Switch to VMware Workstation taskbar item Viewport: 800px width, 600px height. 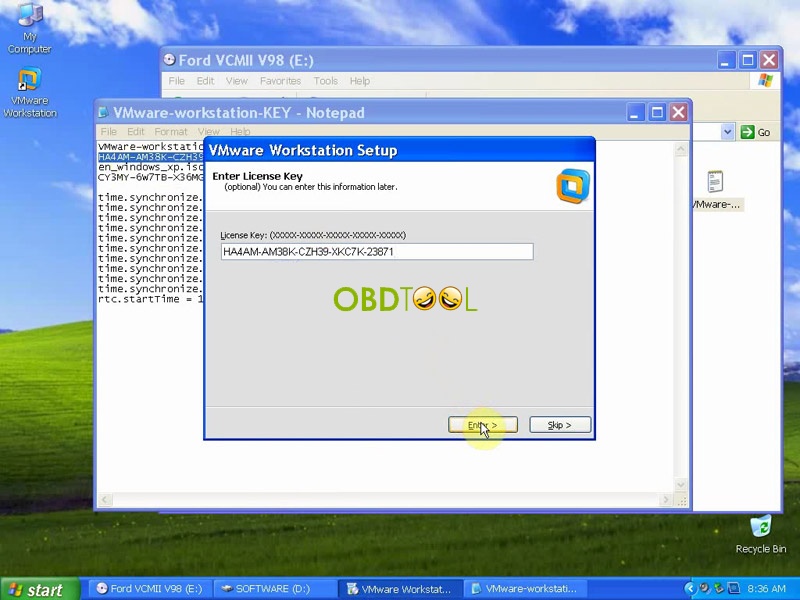tap(401, 589)
